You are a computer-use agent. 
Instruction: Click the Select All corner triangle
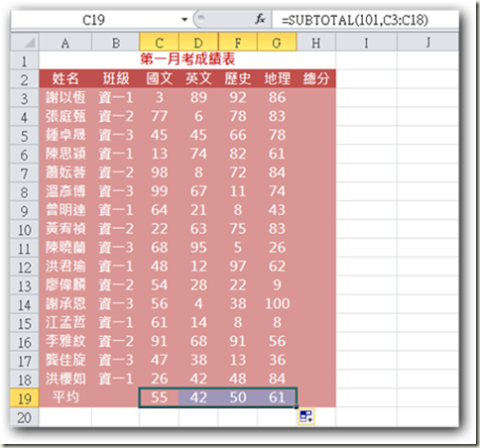point(25,42)
